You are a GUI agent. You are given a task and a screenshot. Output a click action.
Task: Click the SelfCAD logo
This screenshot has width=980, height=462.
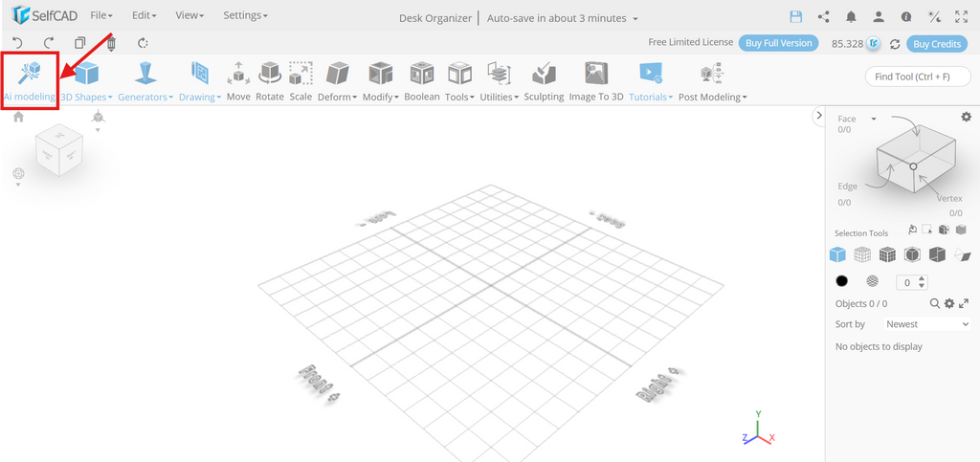[x=44, y=15]
